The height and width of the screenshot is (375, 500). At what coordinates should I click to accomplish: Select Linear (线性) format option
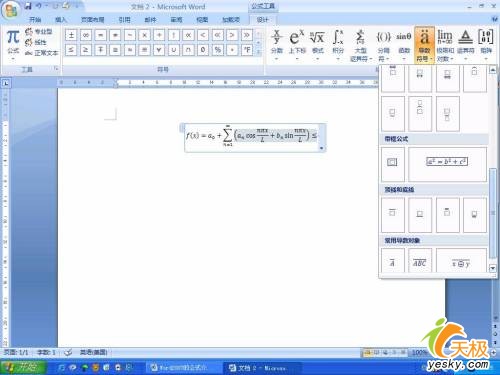pyautogui.click(x=36, y=42)
